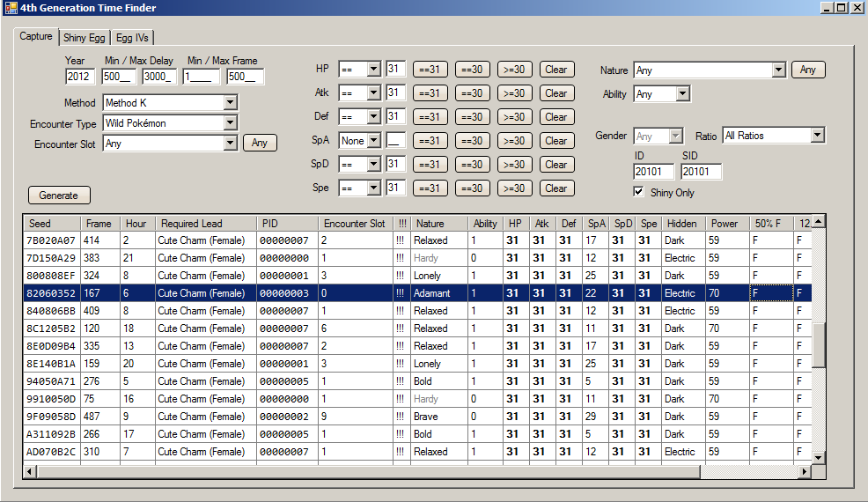Screen dimensions: 868x502
Task: Click the ==30 button in the Spe row
Action: tap(472, 188)
